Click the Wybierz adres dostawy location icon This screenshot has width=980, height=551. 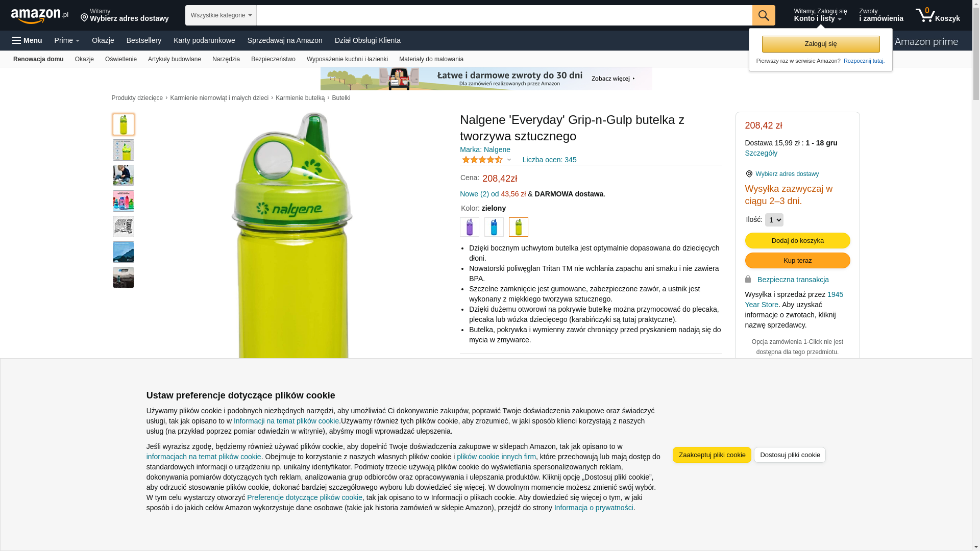coord(749,174)
